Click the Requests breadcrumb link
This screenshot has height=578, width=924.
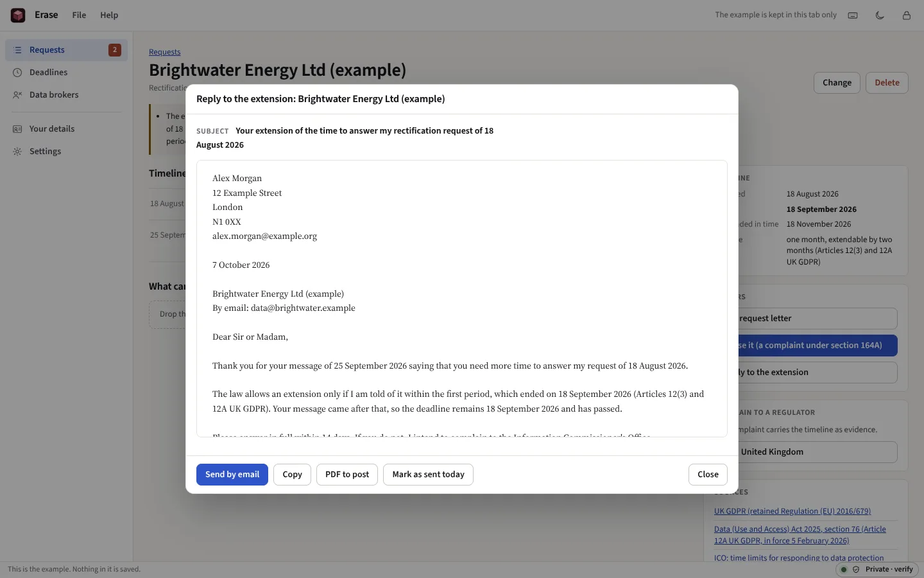tap(165, 52)
